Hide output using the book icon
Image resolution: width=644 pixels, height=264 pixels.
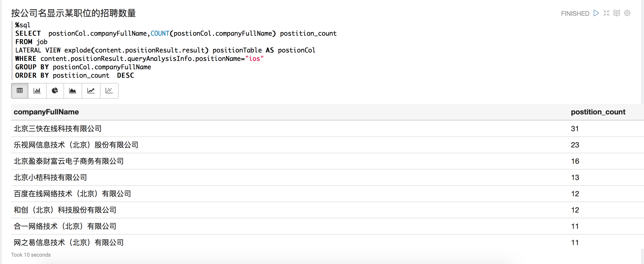(x=617, y=13)
